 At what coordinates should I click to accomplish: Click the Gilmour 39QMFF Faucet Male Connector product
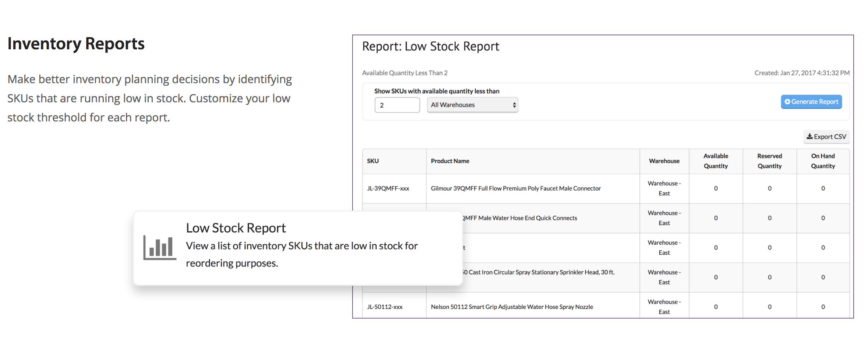tap(515, 188)
